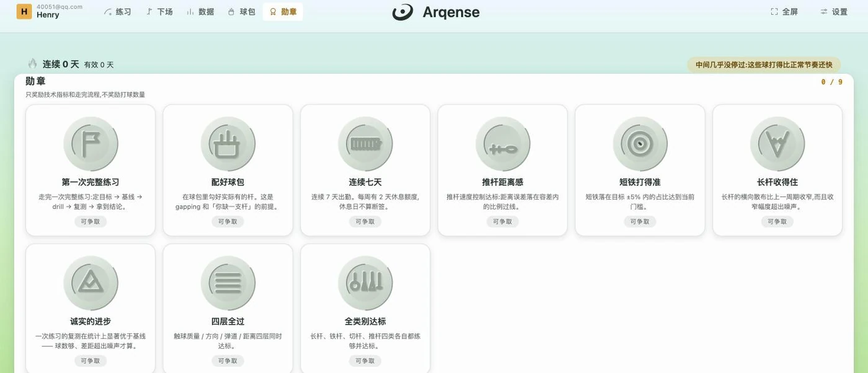
Task: Click 可争取 under 长杆收得住
Action: (777, 222)
